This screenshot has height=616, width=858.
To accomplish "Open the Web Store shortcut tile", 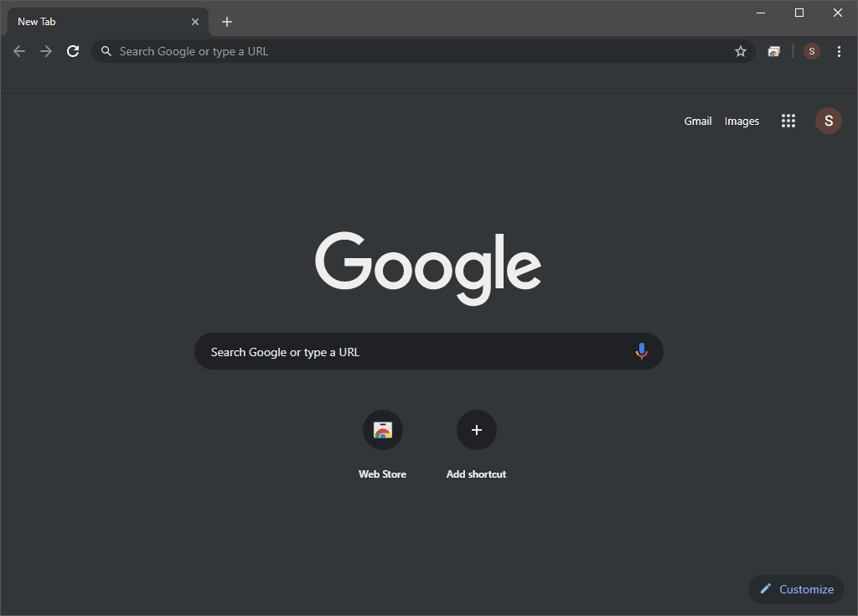I will tap(383, 430).
